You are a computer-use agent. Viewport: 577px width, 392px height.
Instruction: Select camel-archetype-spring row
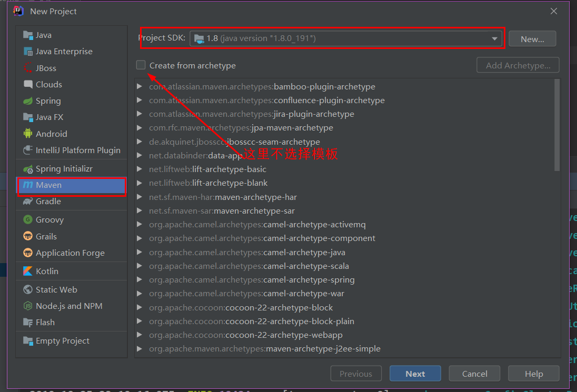point(344,279)
